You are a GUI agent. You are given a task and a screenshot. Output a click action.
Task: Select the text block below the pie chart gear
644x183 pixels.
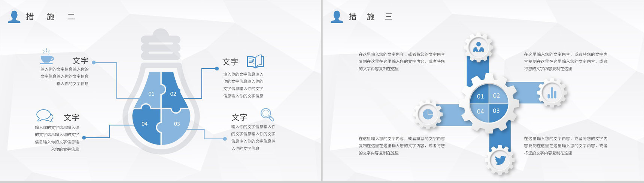[x=401, y=146]
